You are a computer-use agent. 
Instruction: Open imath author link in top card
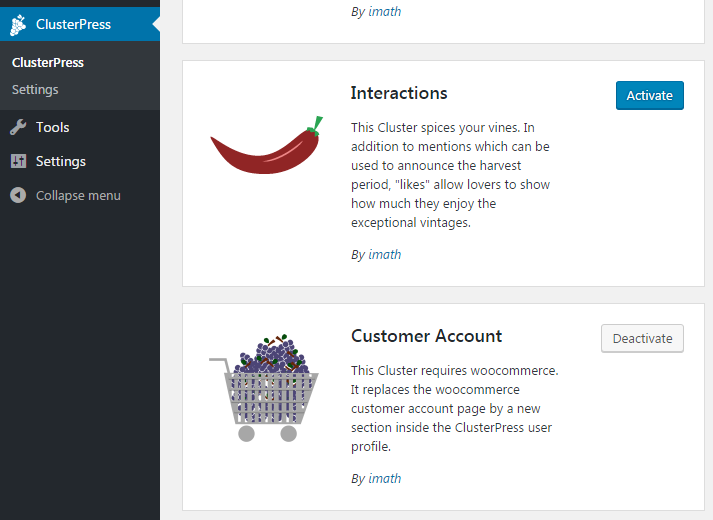pyautogui.click(x=385, y=11)
